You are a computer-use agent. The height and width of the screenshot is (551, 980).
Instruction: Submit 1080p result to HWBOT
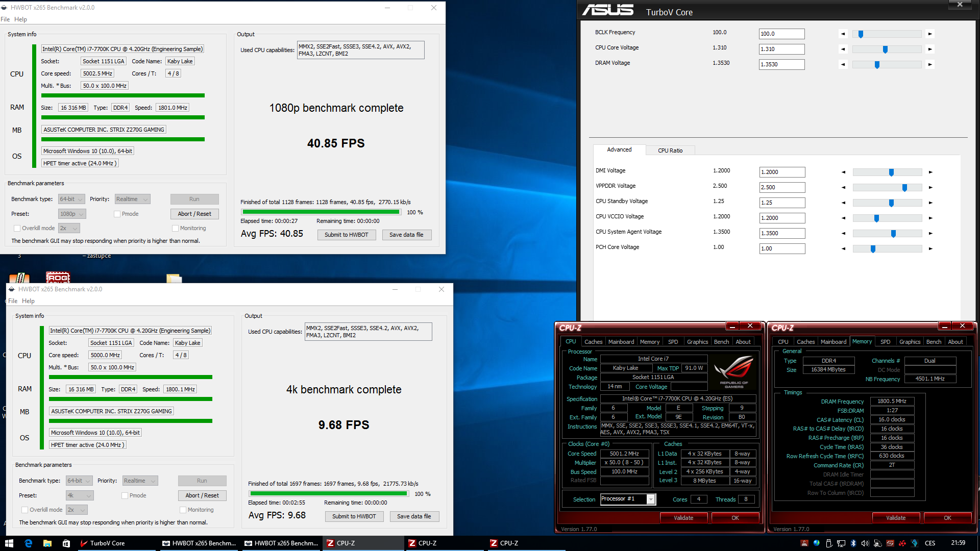click(x=347, y=235)
